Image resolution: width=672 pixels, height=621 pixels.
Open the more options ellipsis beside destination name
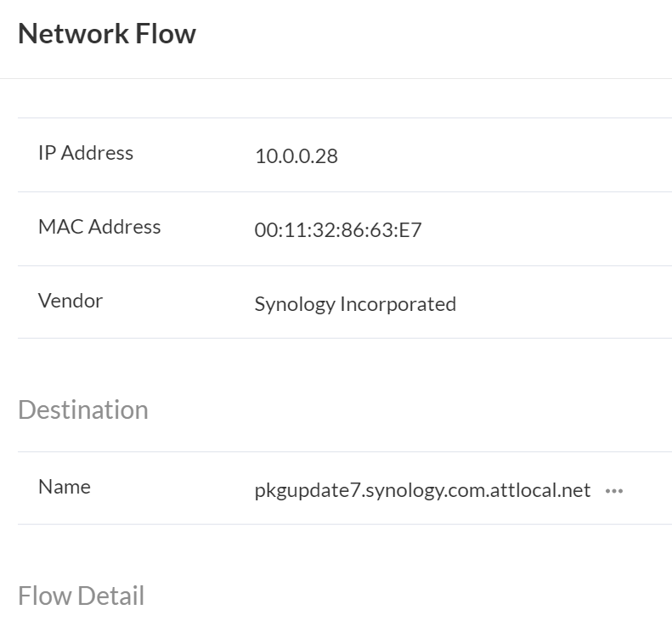click(x=614, y=491)
